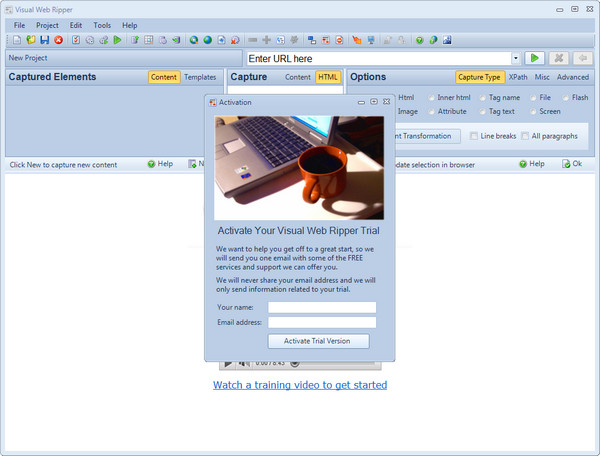600x456 pixels.
Task: Click the Transformation button in Options
Action: coord(427,136)
